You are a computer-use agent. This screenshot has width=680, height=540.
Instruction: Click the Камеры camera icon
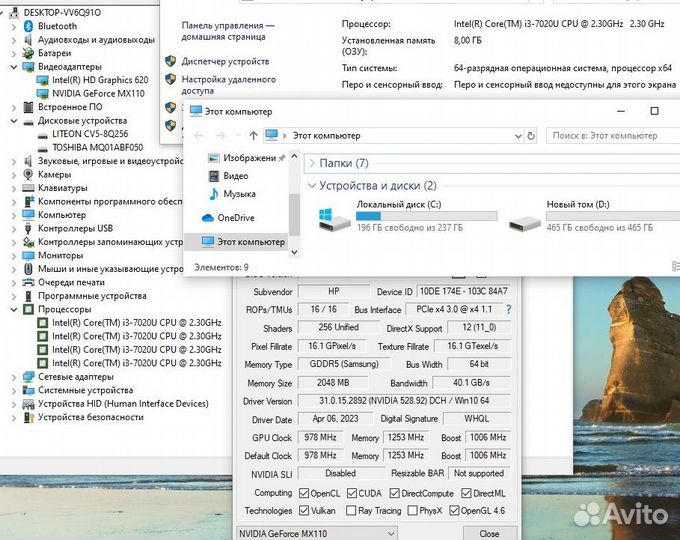[29, 174]
